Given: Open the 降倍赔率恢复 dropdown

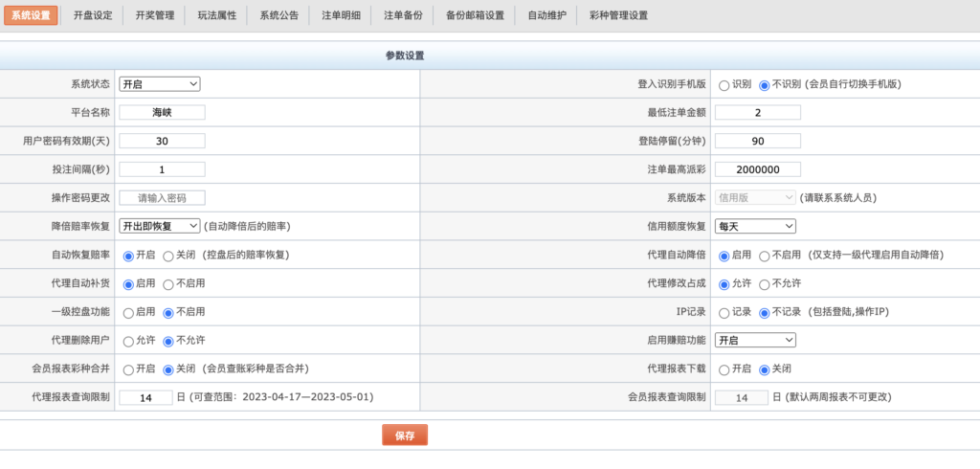Looking at the screenshot, I should tap(160, 226).
